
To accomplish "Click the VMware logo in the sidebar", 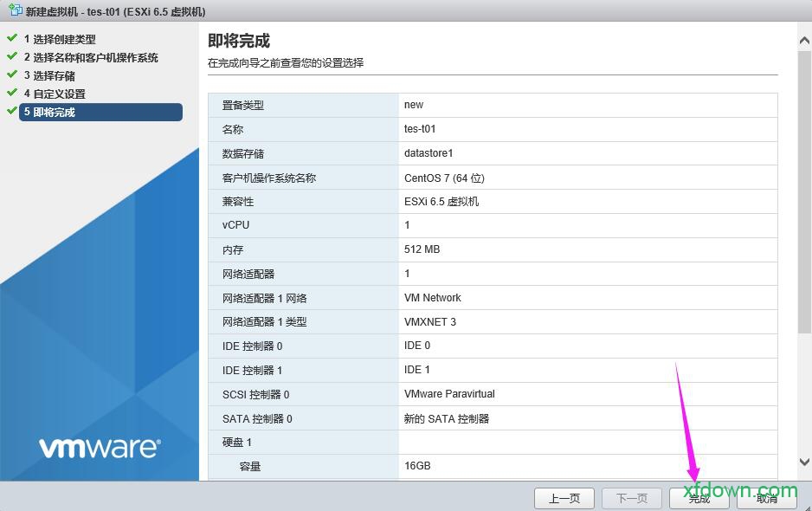I will [x=98, y=447].
